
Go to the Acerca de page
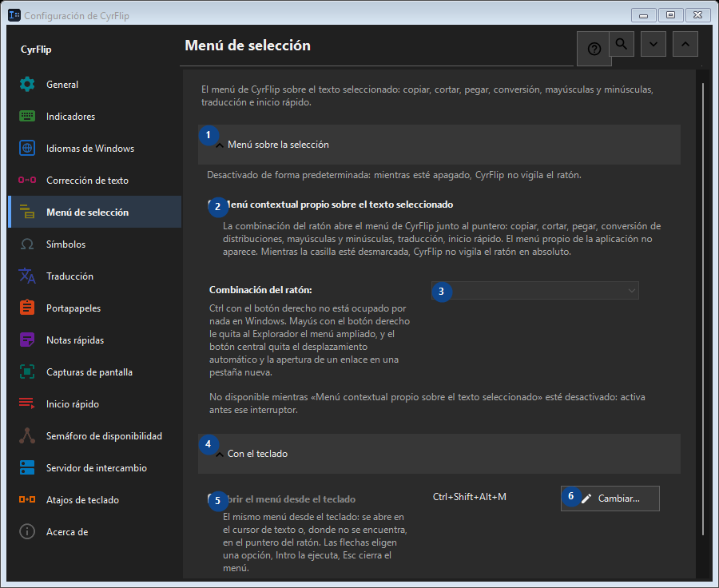pyautogui.click(x=95, y=531)
